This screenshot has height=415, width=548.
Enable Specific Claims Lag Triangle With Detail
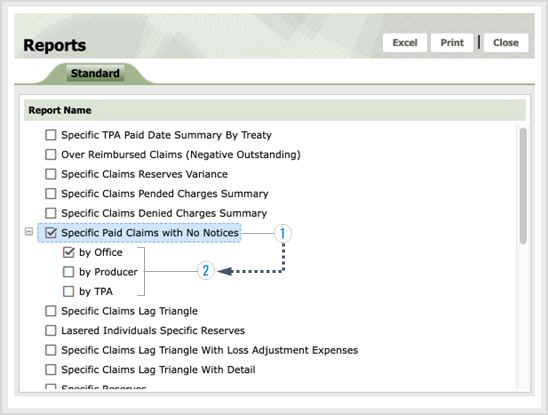pos(51,370)
